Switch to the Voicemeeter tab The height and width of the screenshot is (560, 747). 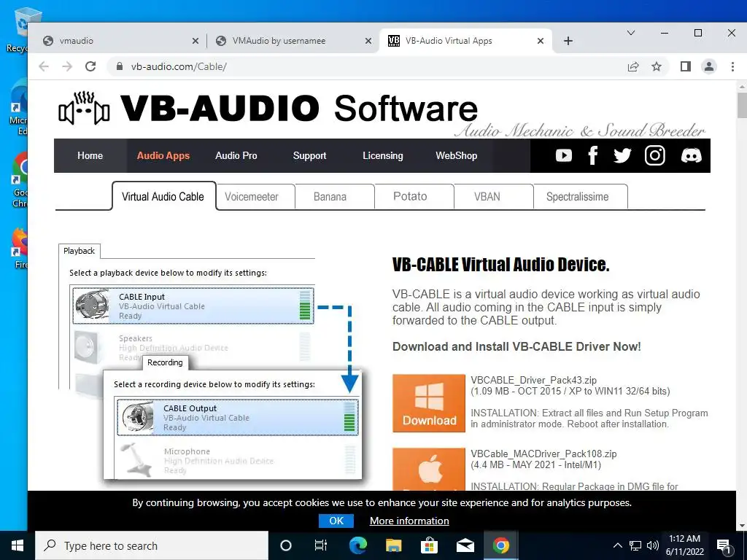(255, 197)
